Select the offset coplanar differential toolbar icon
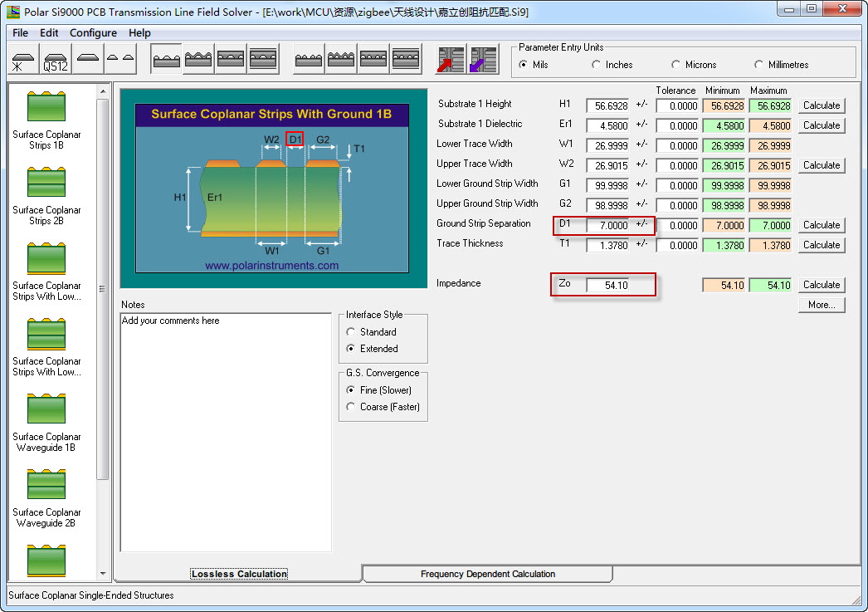868x612 pixels. click(406, 59)
